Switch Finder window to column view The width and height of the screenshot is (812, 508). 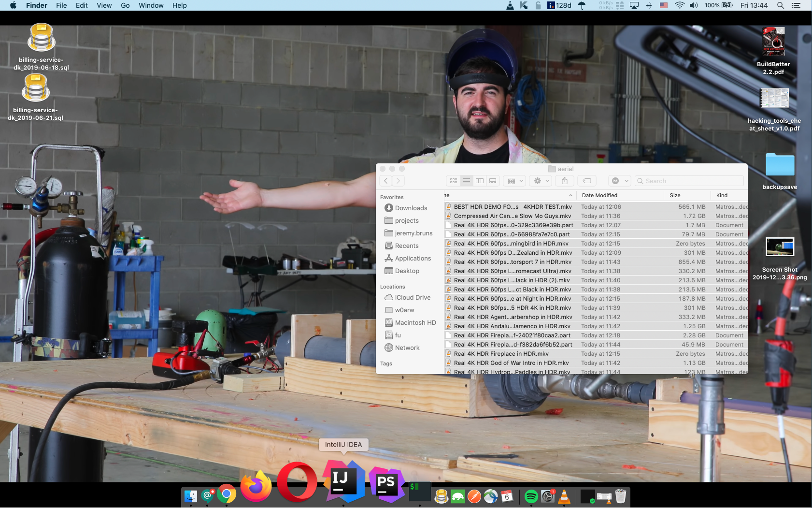coord(480,181)
